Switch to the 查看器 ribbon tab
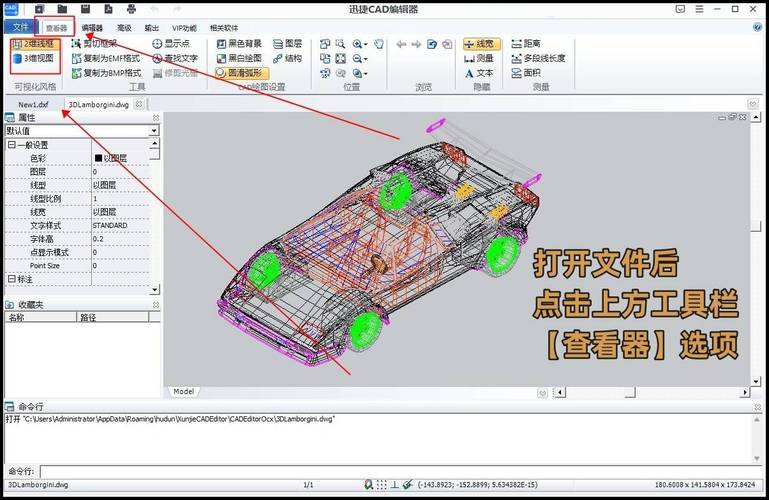The height and width of the screenshot is (500, 769). (x=56, y=28)
